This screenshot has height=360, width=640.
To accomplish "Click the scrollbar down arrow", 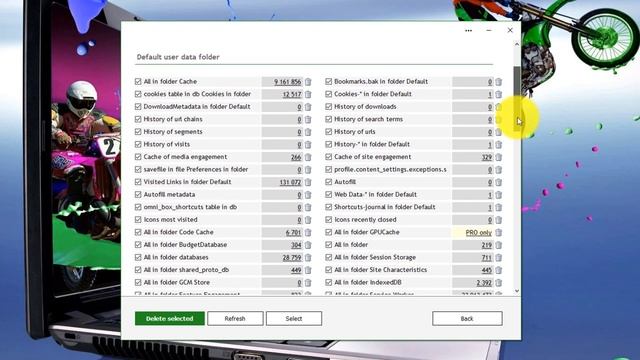I will [x=517, y=291].
